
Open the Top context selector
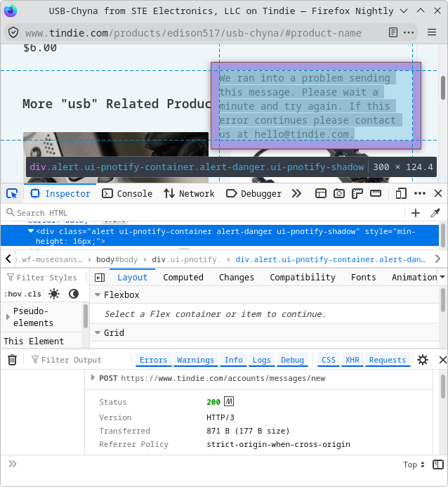pos(414,465)
